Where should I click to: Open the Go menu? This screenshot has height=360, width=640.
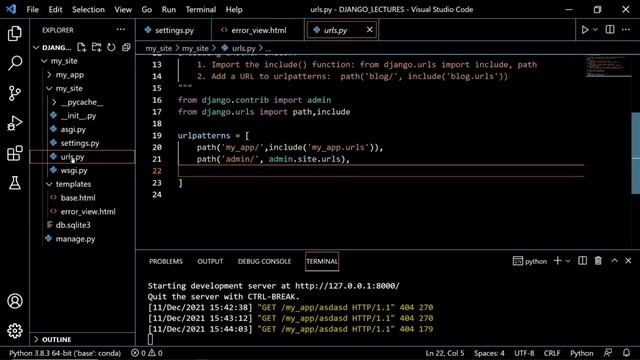[x=147, y=9]
